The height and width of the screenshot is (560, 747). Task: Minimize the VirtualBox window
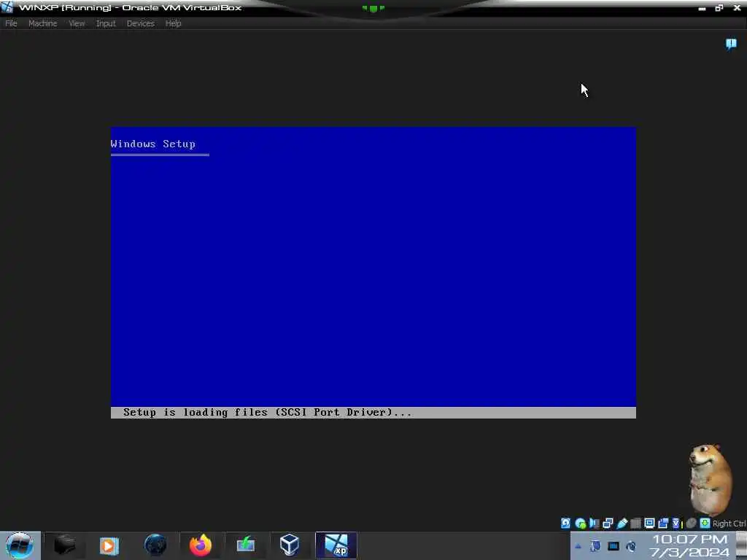click(x=703, y=8)
